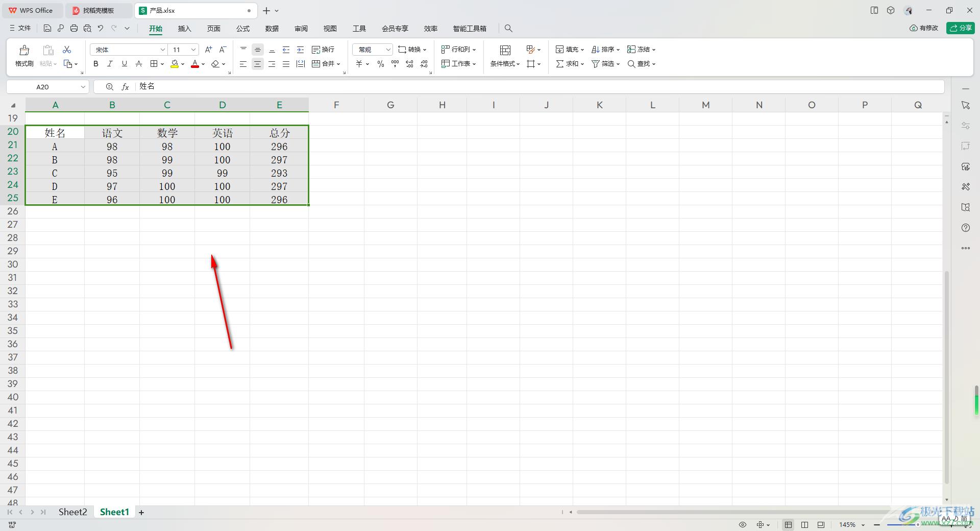980x531 pixels.
Task: Decrease font size with A- icon
Action: (223, 50)
